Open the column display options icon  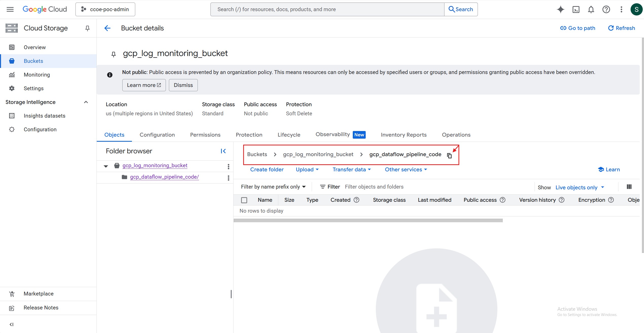[629, 187]
